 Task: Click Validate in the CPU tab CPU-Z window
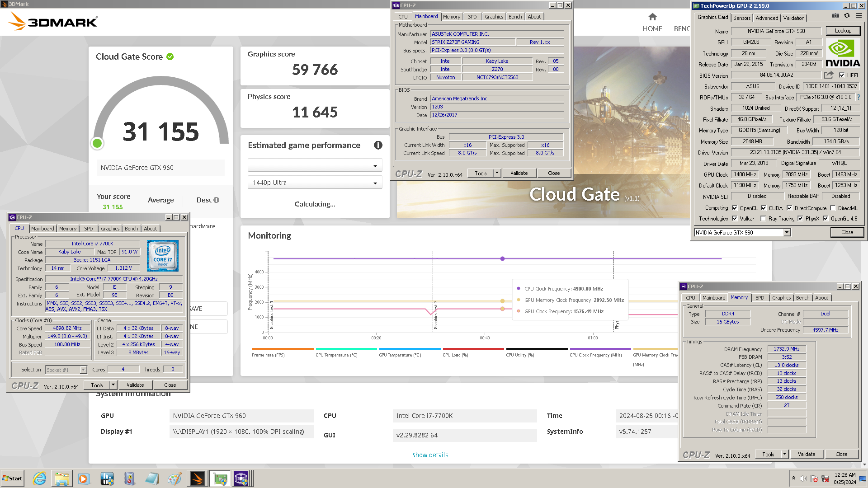point(135,385)
